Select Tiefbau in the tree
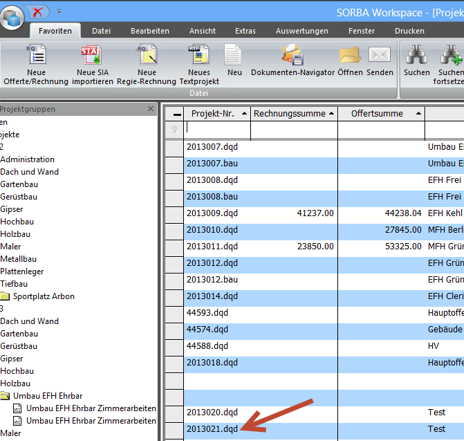464x441 pixels. pyautogui.click(x=14, y=284)
